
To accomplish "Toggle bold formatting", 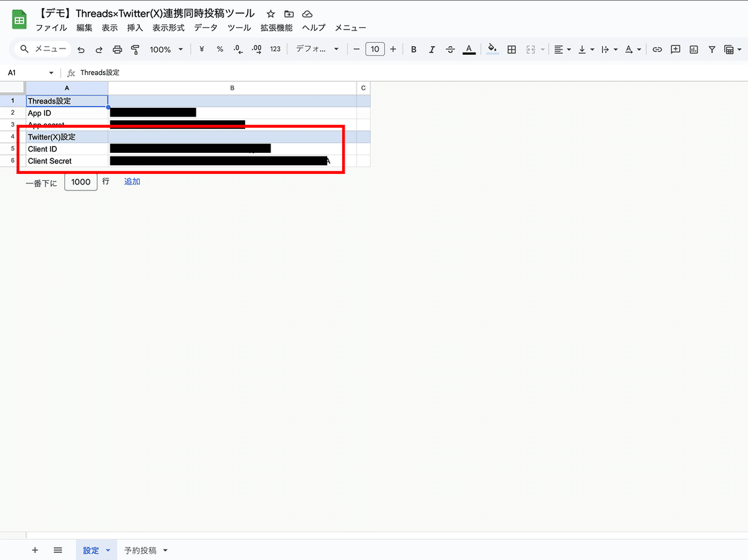I will [414, 49].
